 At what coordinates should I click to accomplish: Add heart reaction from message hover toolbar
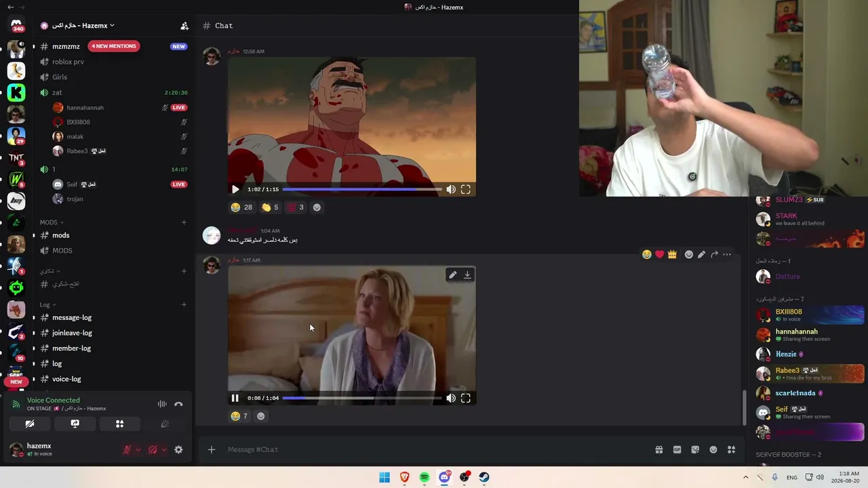point(659,254)
